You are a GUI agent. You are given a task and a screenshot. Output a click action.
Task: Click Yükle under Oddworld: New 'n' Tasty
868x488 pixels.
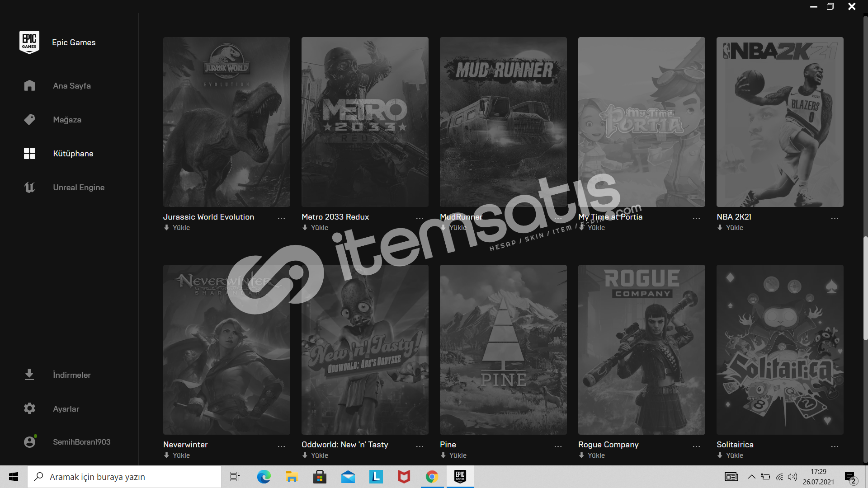pos(315,455)
